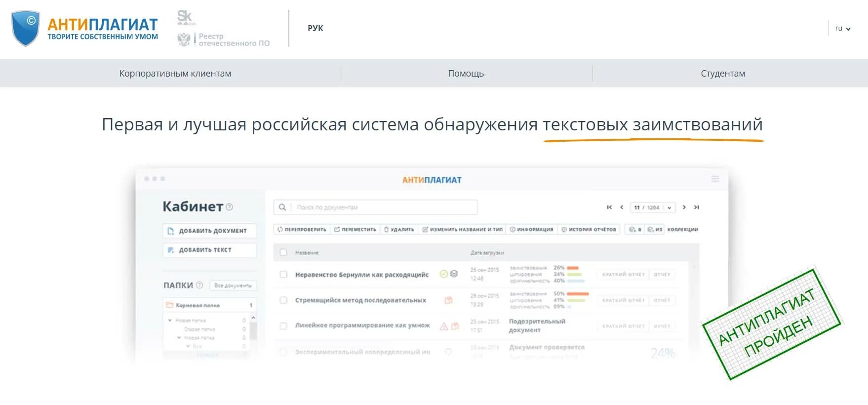The height and width of the screenshot is (405, 868).
Task: Open the Корпоративным клиентам menu
Action: [x=175, y=74]
